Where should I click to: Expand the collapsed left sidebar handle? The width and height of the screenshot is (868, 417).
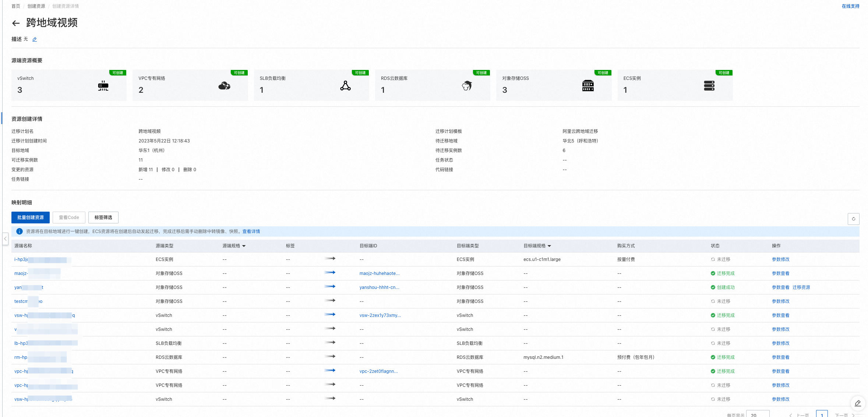[x=5, y=239]
